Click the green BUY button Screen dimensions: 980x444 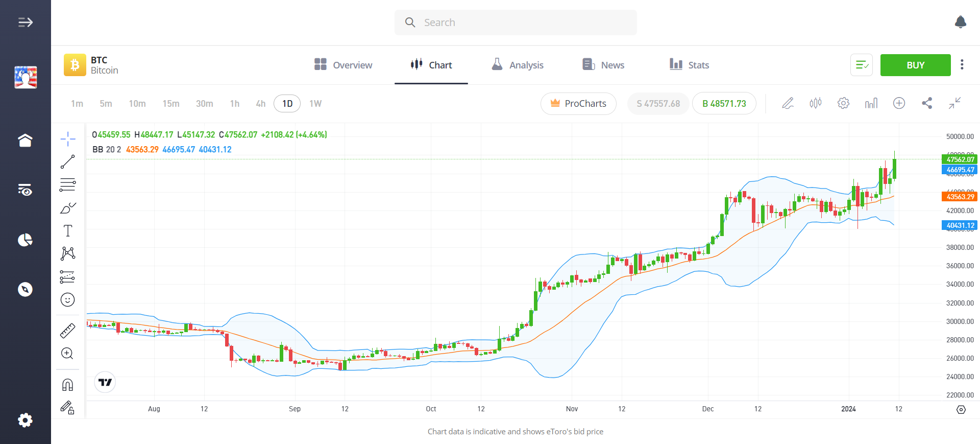coord(916,65)
